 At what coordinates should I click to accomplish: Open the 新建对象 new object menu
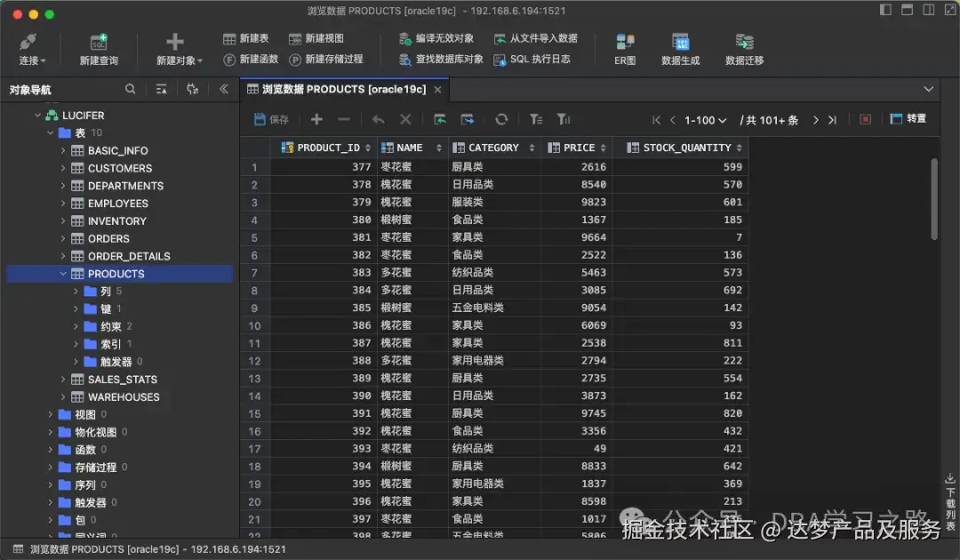tap(178, 50)
